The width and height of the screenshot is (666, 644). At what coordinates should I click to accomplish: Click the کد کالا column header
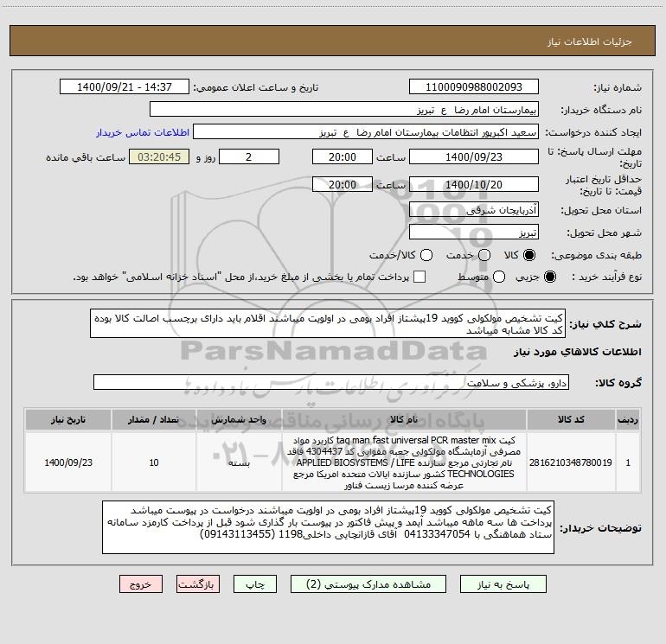(571, 419)
